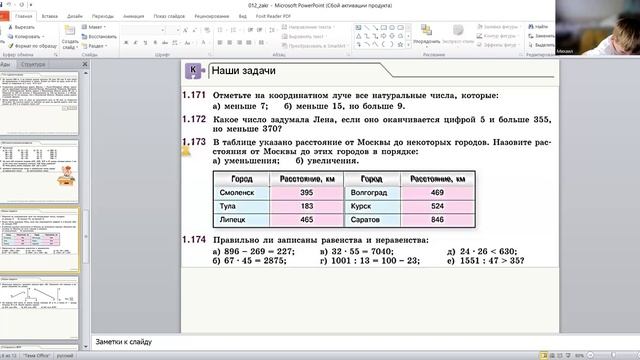Open the change case (Aa) dropdown
This screenshot has height=360, width=640.
(188, 42)
